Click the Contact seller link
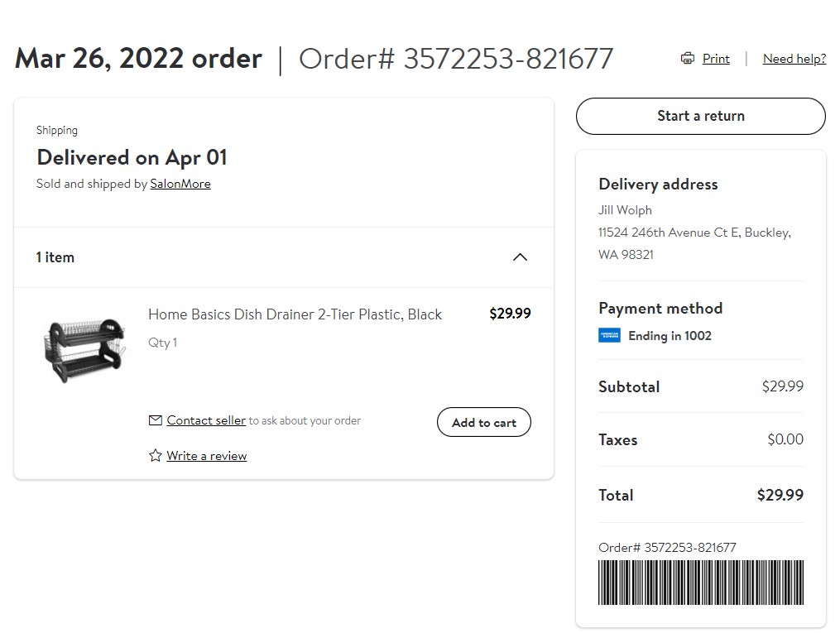The height and width of the screenshot is (633, 840). [206, 420]
